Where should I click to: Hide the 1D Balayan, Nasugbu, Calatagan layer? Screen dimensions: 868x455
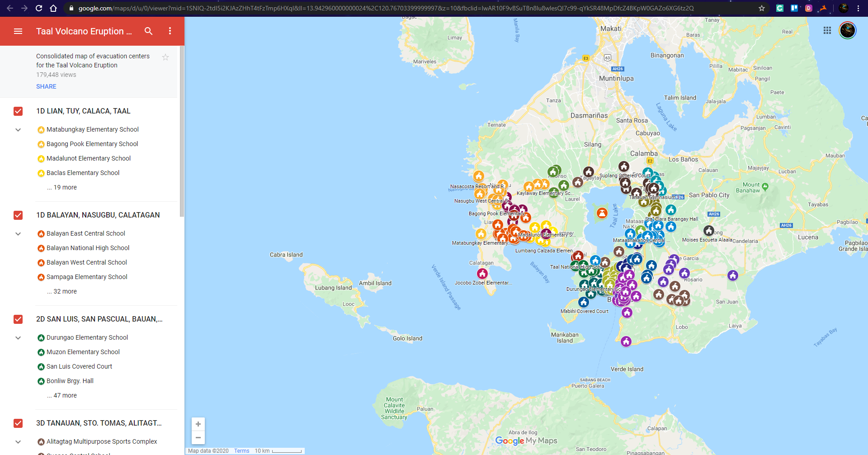point(18,215)
